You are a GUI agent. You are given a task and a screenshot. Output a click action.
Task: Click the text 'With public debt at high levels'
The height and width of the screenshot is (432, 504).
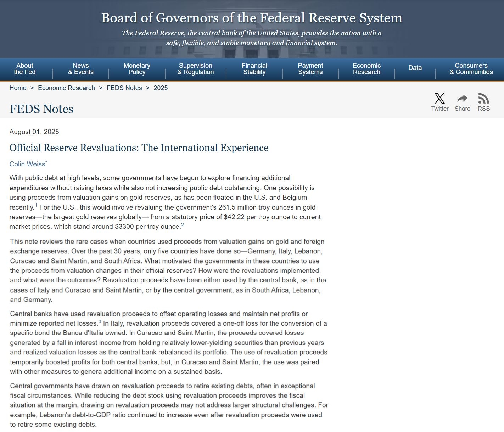(x=55, y=178)
